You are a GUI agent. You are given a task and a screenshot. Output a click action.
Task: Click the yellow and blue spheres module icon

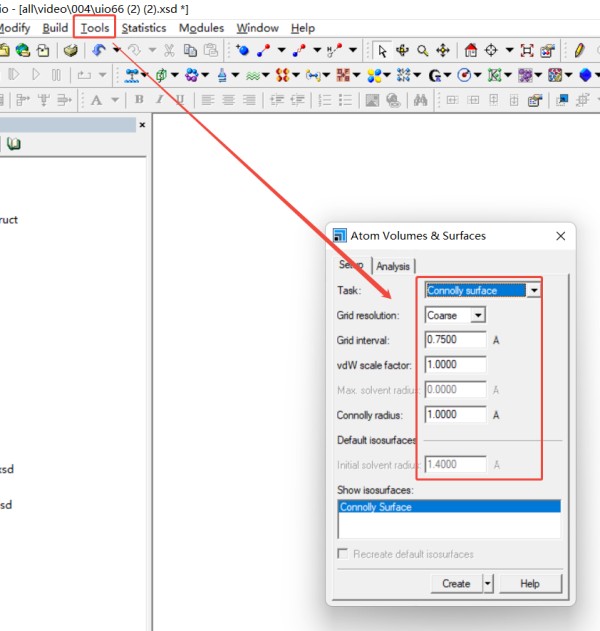[x=374, y=75]
